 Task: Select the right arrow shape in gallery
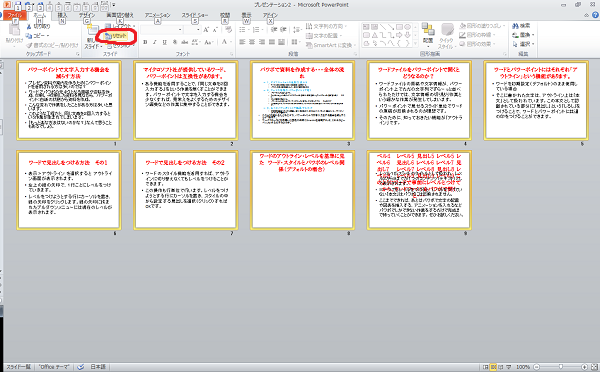tap(399, 35)
